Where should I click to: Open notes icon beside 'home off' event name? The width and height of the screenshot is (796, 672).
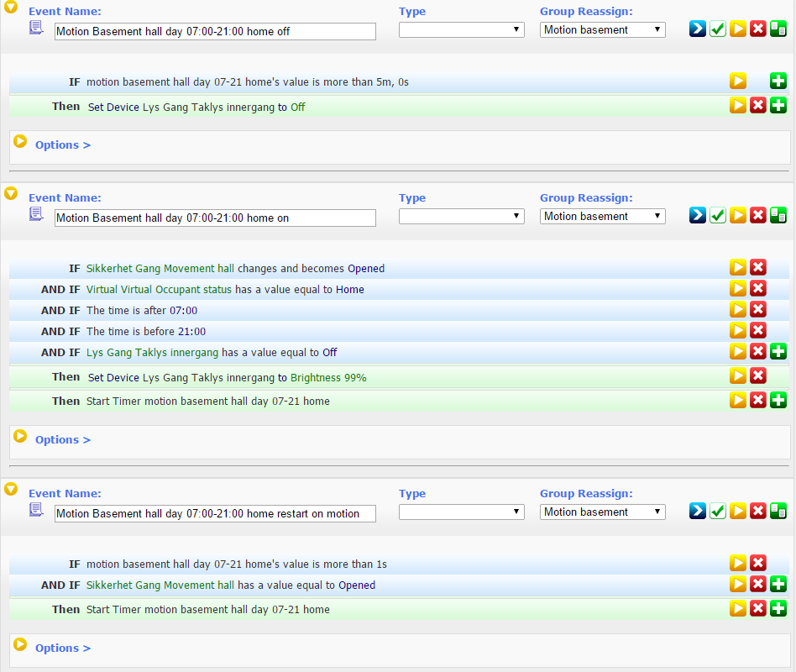(36, 28)
